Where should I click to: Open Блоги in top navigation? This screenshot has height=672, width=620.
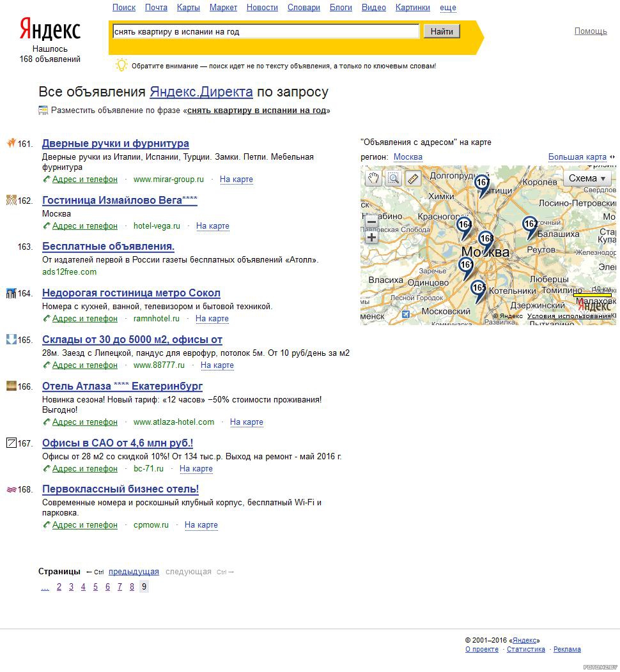[341, 7]
